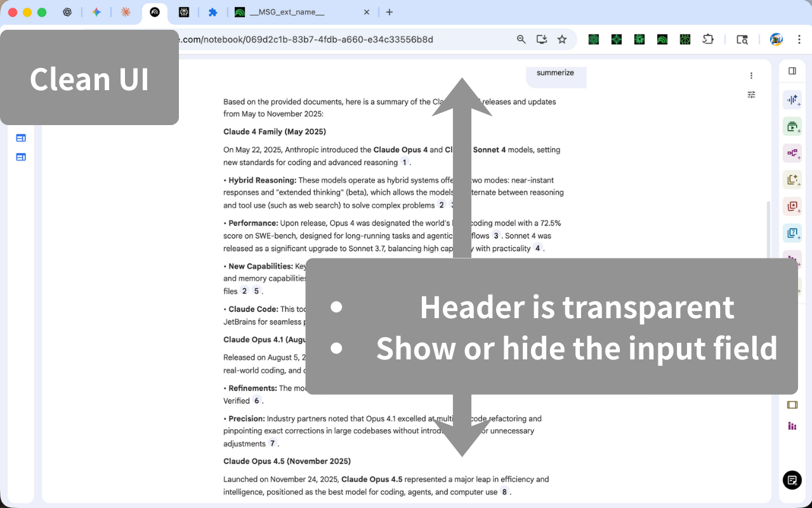The height and width of the screenshot is (508, 812).
Task: Open citation 5 after 'files 2'
Action: 256,291
